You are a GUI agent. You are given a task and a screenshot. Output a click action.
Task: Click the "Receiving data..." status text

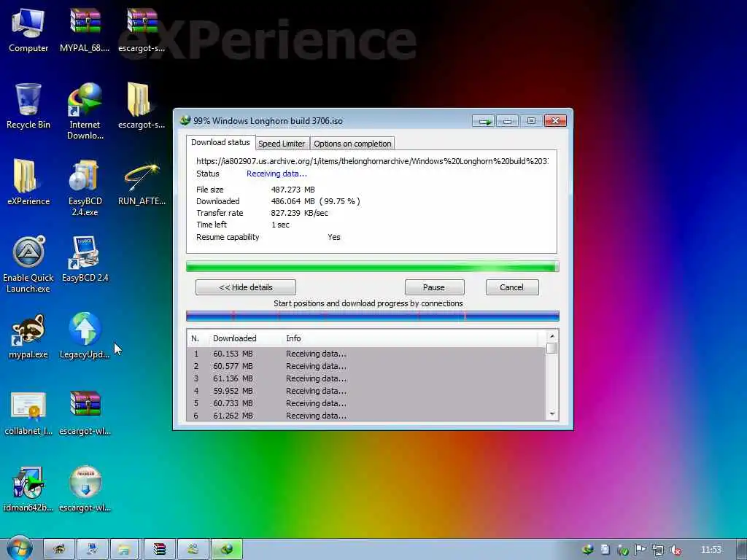[276, 174]
